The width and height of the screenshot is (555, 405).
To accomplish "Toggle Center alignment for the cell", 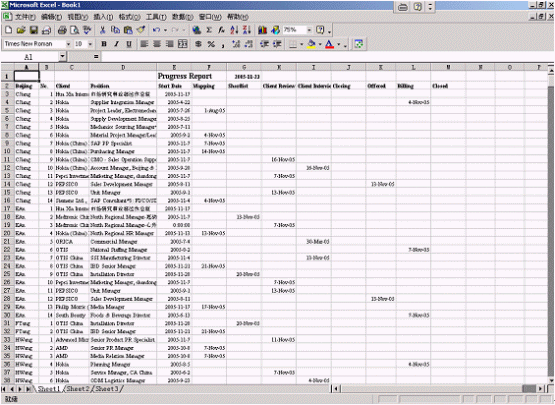I will coord(157,44).
